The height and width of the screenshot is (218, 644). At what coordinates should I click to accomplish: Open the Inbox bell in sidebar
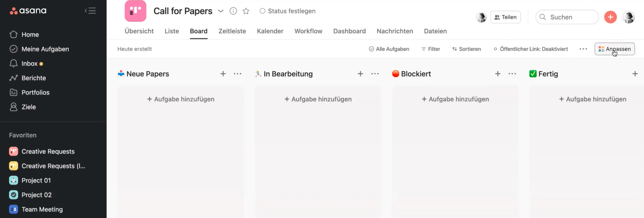pos(13,64)
